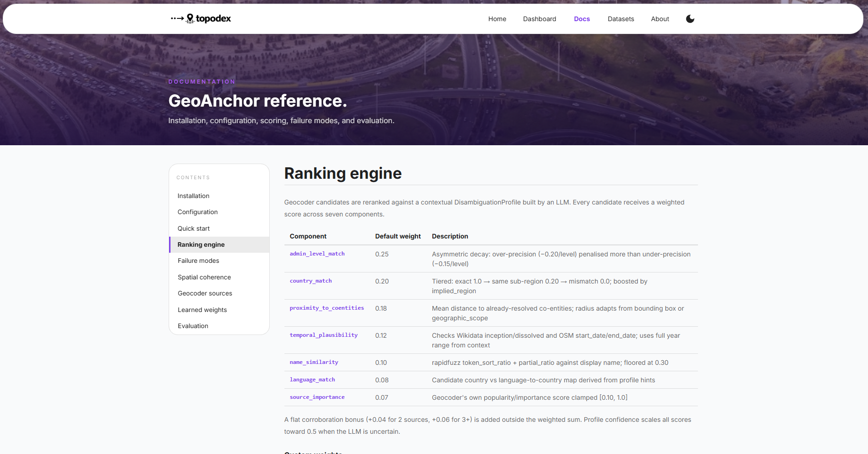Click the CONTENTS sidebar label
This screenshot has width=868, height=454.
(x=193, y=177)
